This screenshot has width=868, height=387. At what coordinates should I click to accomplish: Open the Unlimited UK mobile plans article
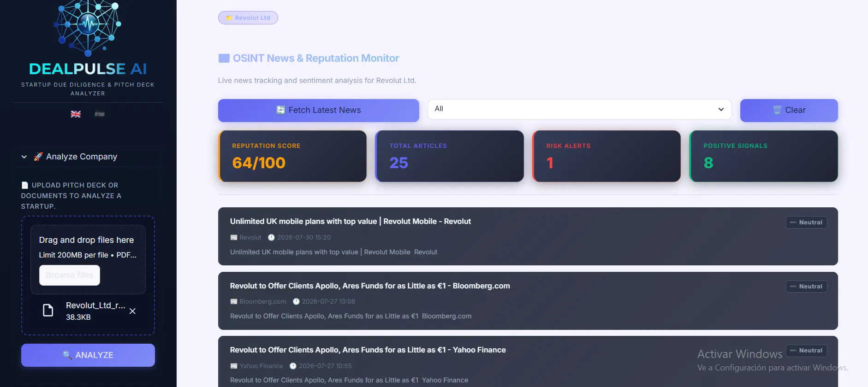(x=351, y=221)
